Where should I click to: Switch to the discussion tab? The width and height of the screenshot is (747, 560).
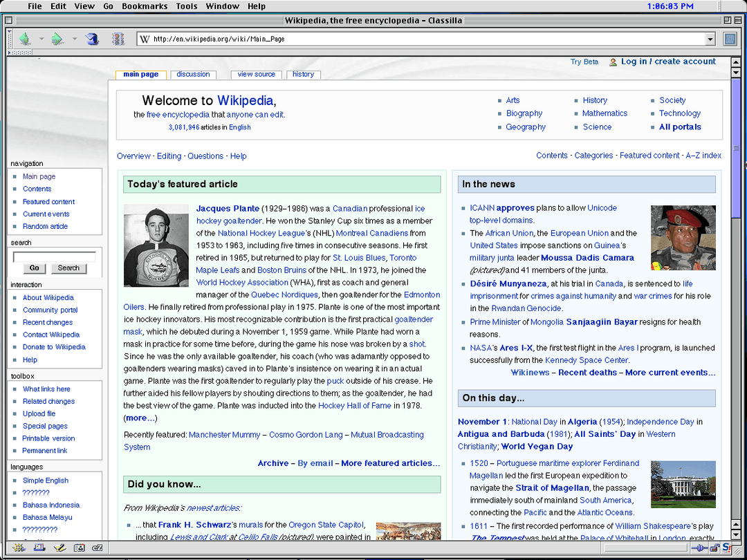click(x=193, y=74)
